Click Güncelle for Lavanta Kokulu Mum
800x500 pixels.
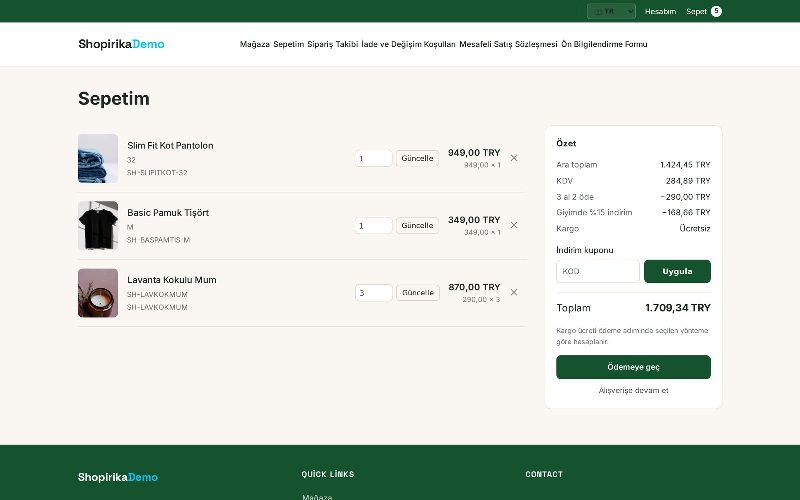418,293
